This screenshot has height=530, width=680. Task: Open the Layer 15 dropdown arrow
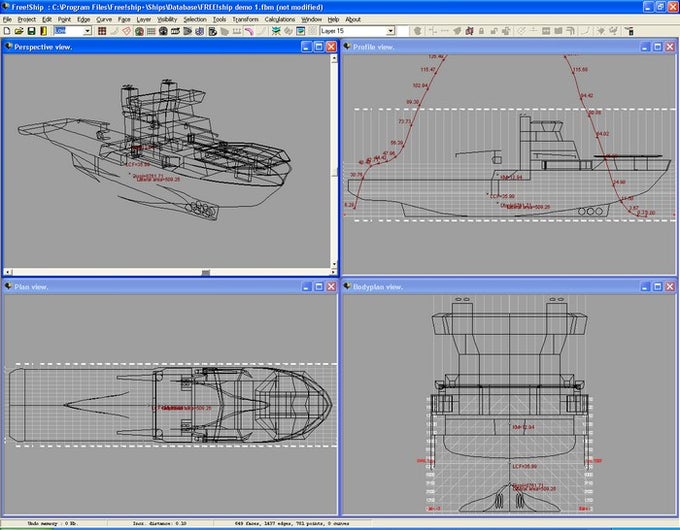(x=390, y=31)
